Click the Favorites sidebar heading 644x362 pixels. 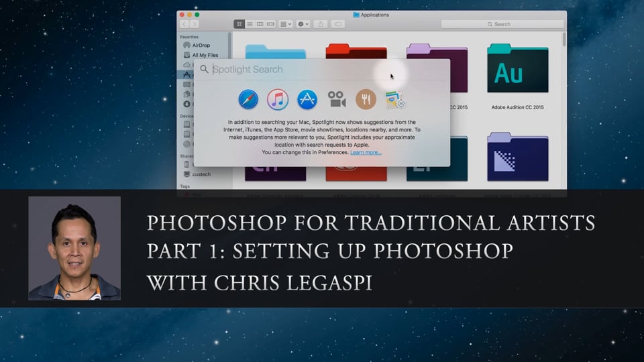click(189, 36)
